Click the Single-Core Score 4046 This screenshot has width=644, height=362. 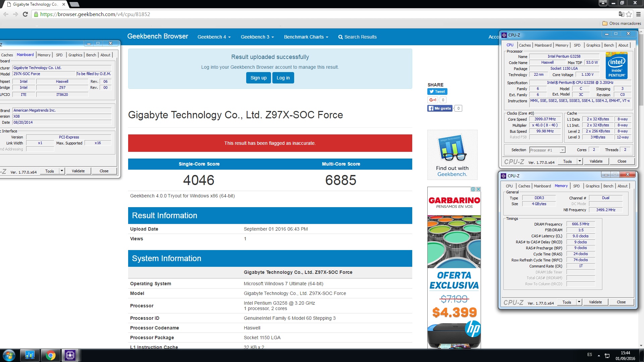[199, 180]
